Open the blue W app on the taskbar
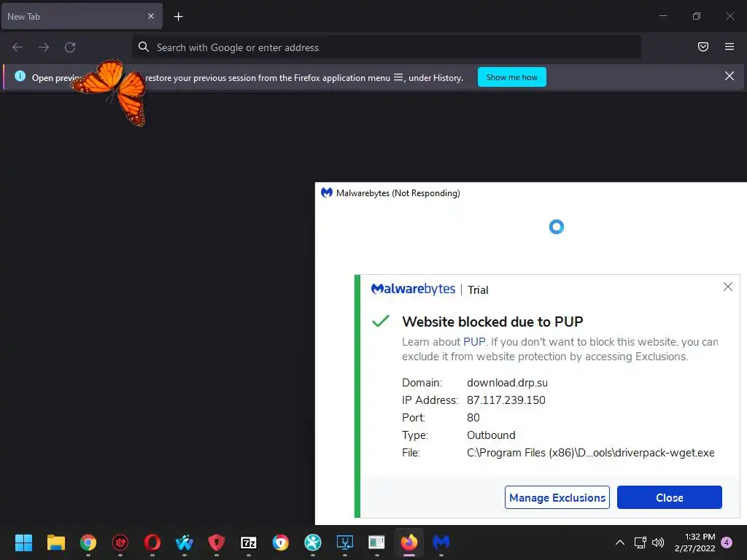The image size is (747, 560). click(185, 542)
